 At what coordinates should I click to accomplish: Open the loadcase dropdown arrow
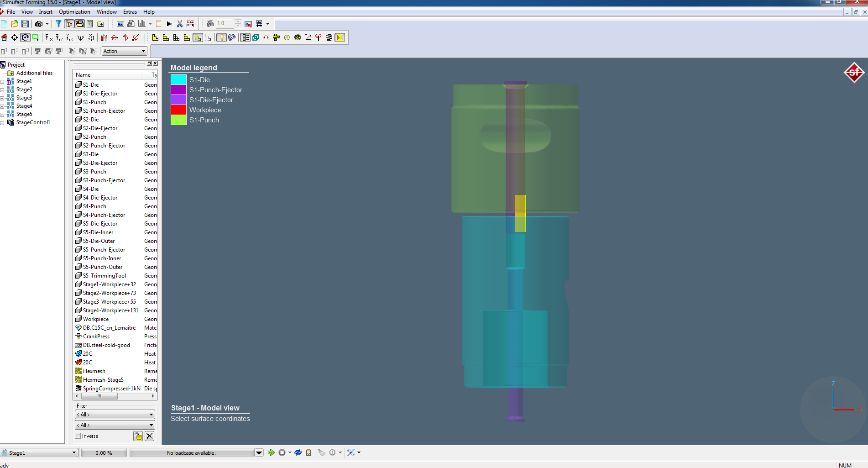pyautogui.click(x=259, y=453)
